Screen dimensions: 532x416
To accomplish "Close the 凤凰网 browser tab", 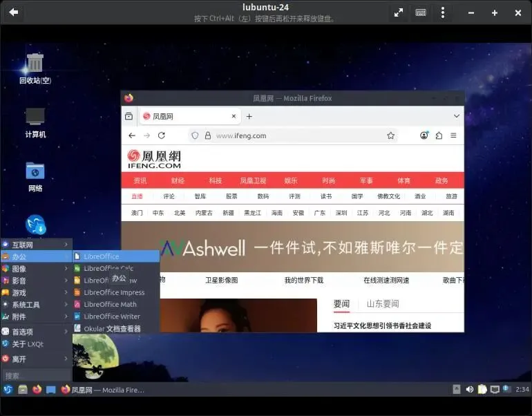I will pos(234,116).
